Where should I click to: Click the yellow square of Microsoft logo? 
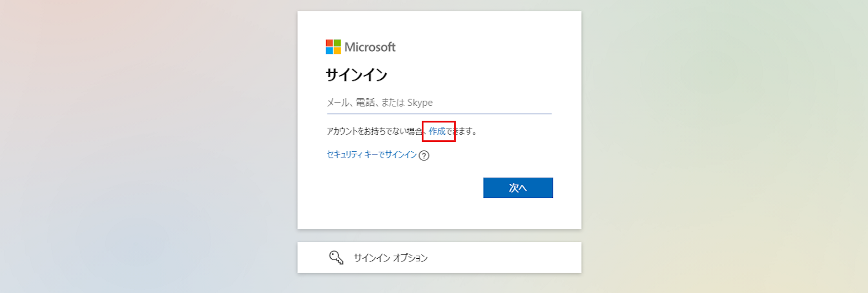337,51
